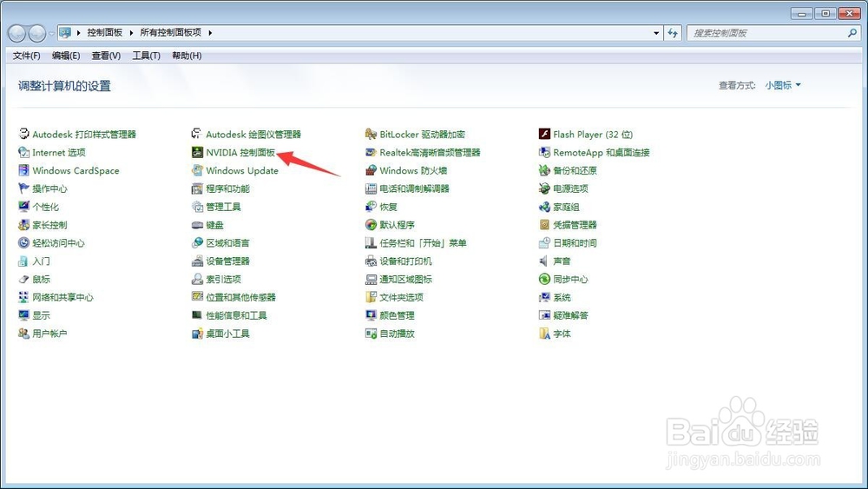Open 日期和时间 link

tap(575, 243)
